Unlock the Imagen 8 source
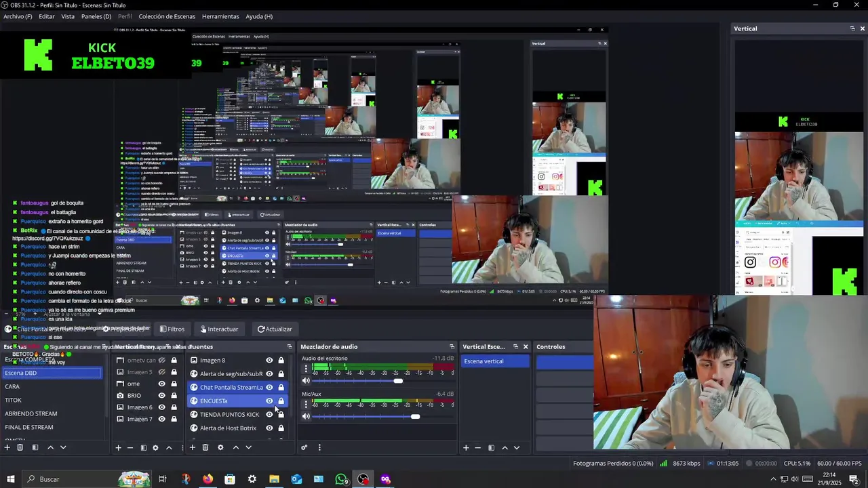This screenshot has height=488, width=868. (281, 361)
